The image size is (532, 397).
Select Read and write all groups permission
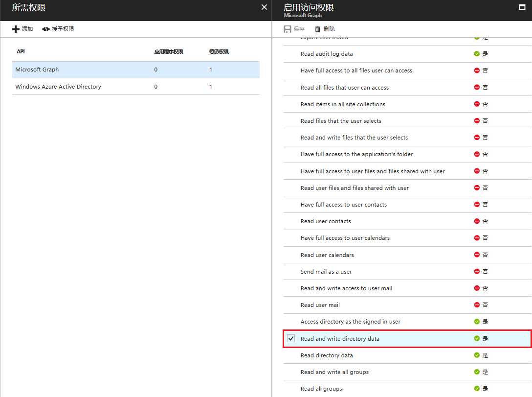(x=334, y=372)
